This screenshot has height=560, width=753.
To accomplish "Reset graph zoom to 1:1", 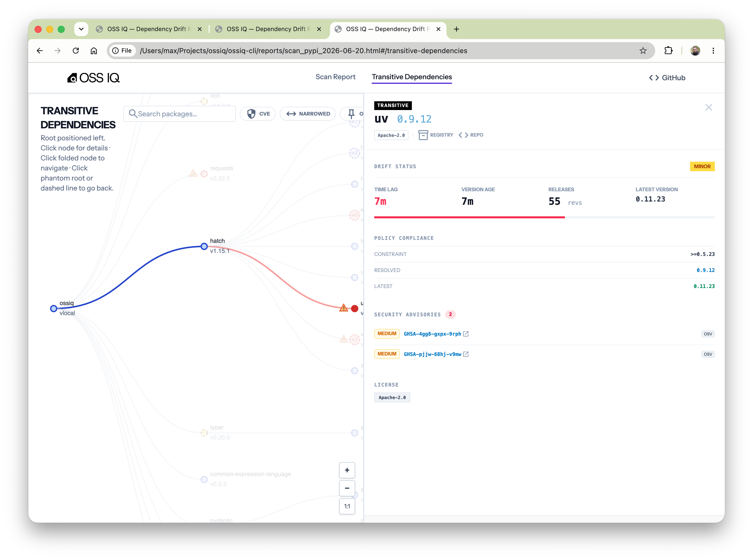I will 347,506.
